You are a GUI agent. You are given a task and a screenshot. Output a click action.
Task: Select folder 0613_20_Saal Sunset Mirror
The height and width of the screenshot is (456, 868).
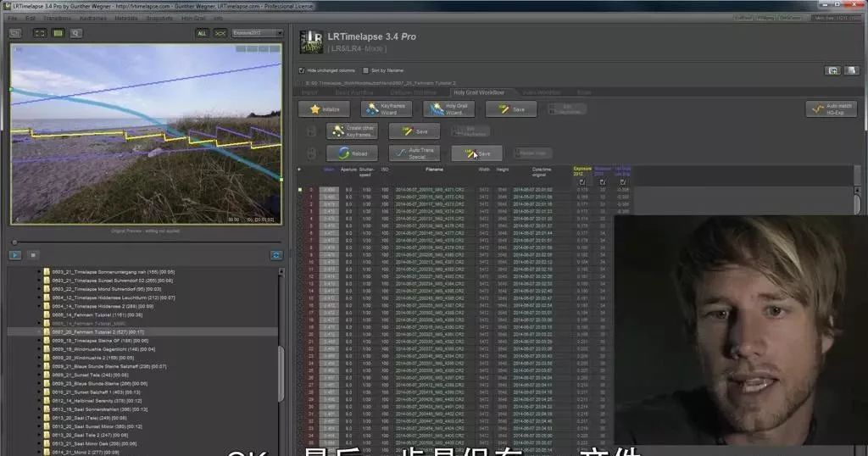point(97,426)
